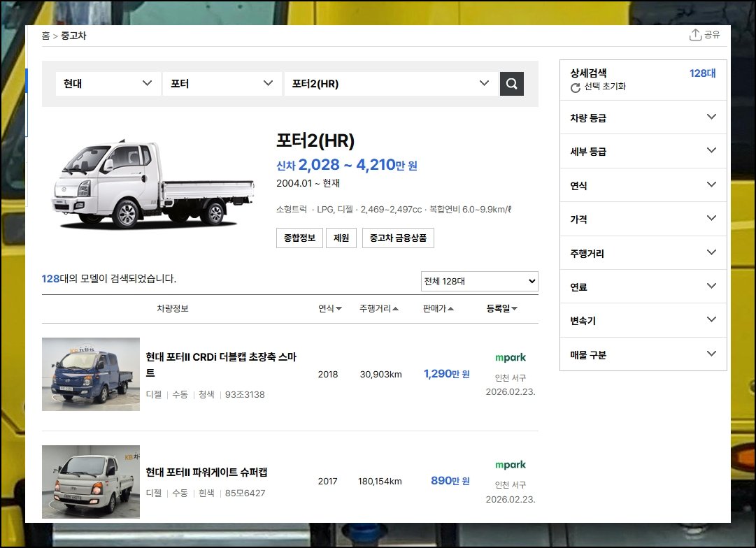756x548 pixels.
Task: Click the plate number 85모6427
Action: [245, 493]
